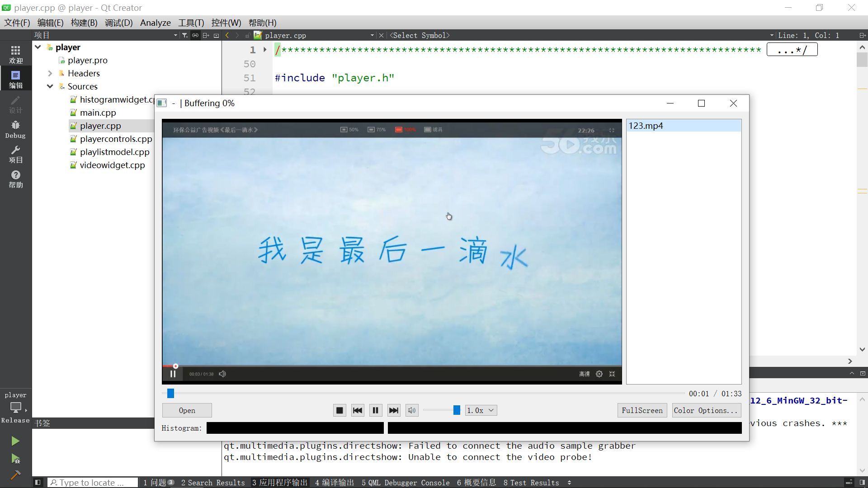
Task: Click the FullScreen button
Action: point(642,410)
